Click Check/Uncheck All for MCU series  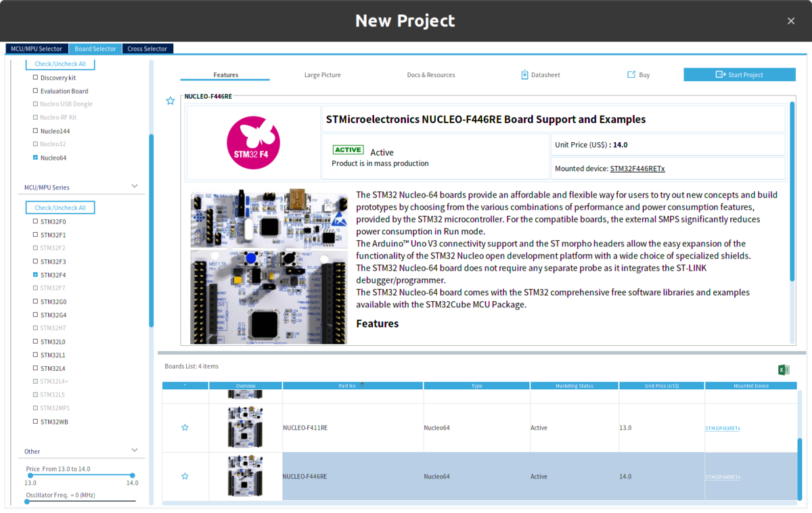(60, 208)
